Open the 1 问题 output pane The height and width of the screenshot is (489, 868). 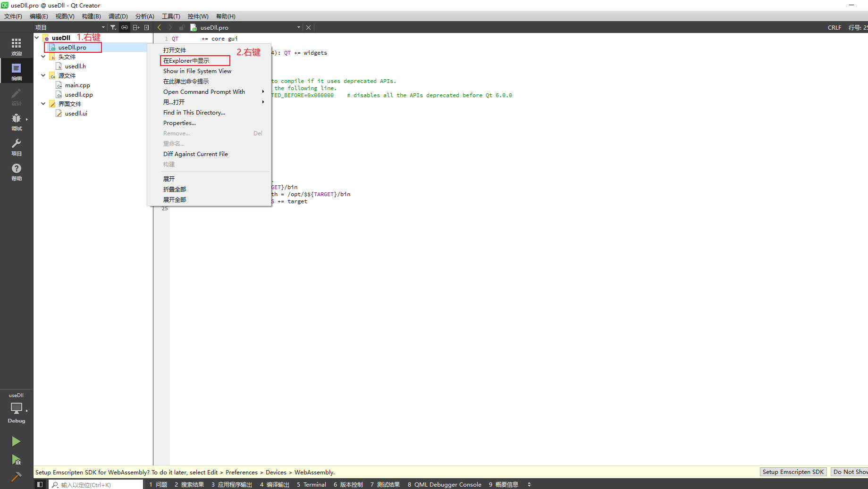click(158, 484)
